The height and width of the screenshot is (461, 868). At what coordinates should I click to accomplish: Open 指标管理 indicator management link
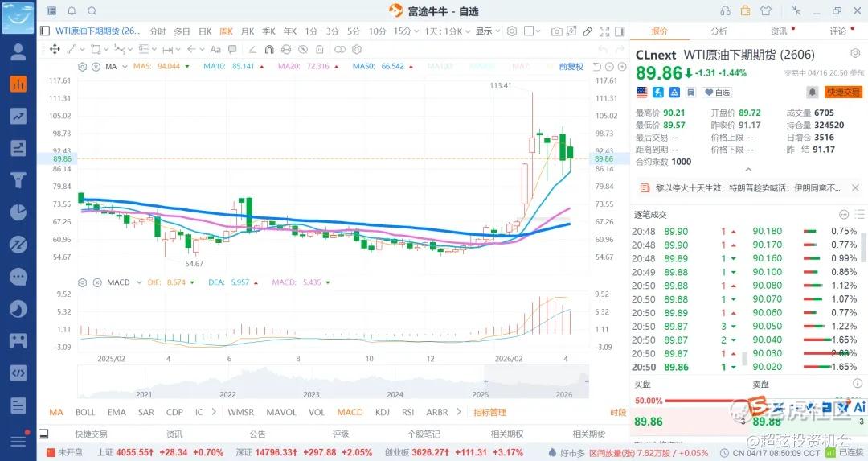point(489,413)
